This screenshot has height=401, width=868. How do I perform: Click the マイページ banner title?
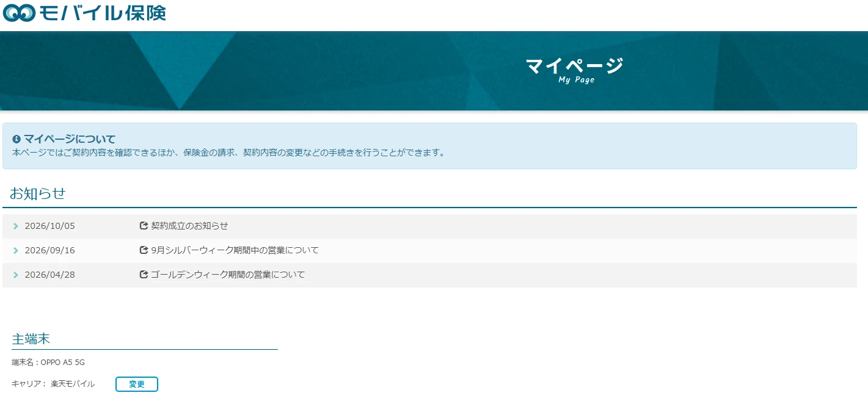click(x=574, y=65)
